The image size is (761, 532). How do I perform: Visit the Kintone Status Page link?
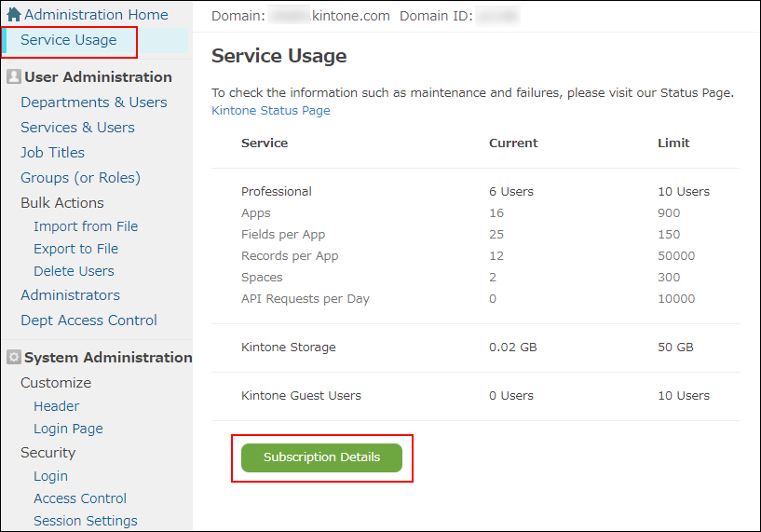coord(271,111)
